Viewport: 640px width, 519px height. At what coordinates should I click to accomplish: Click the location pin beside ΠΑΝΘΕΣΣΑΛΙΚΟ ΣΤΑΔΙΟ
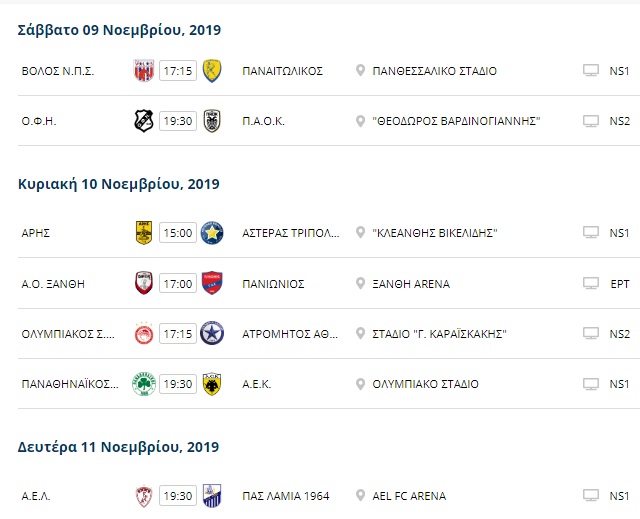point(360,70)
